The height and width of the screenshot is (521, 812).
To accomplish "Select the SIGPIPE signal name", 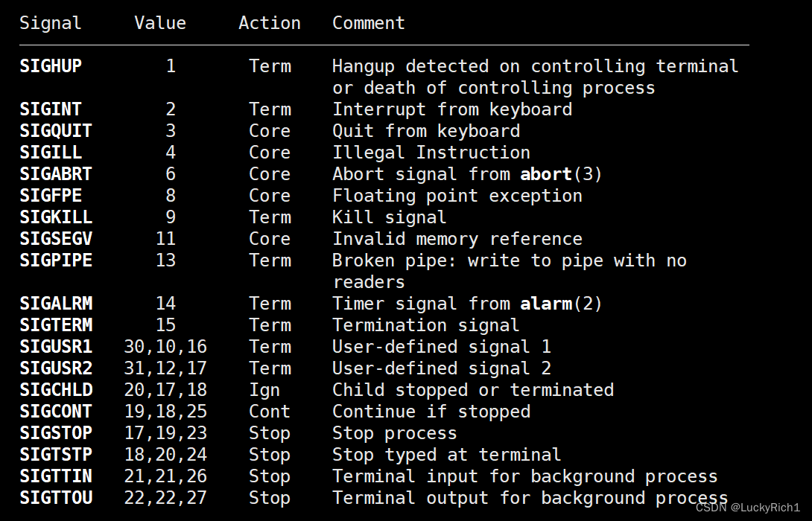I will pyautogui.click(x=56, y=260).
